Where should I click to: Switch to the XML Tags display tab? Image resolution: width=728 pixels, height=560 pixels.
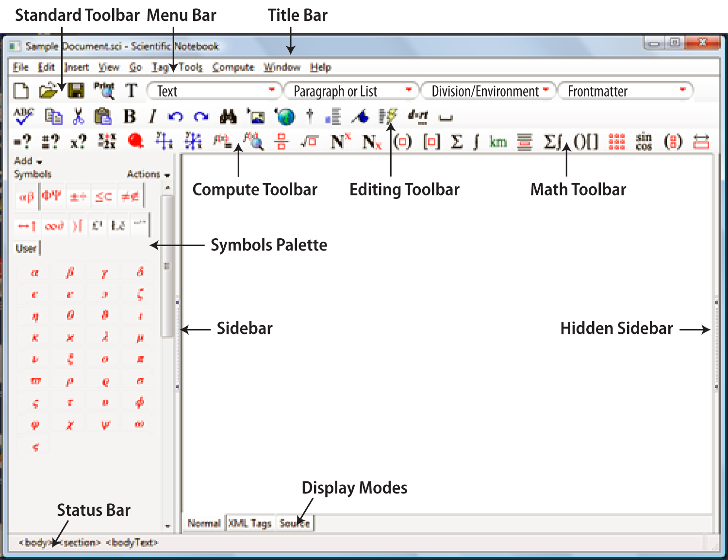point(250,523)
